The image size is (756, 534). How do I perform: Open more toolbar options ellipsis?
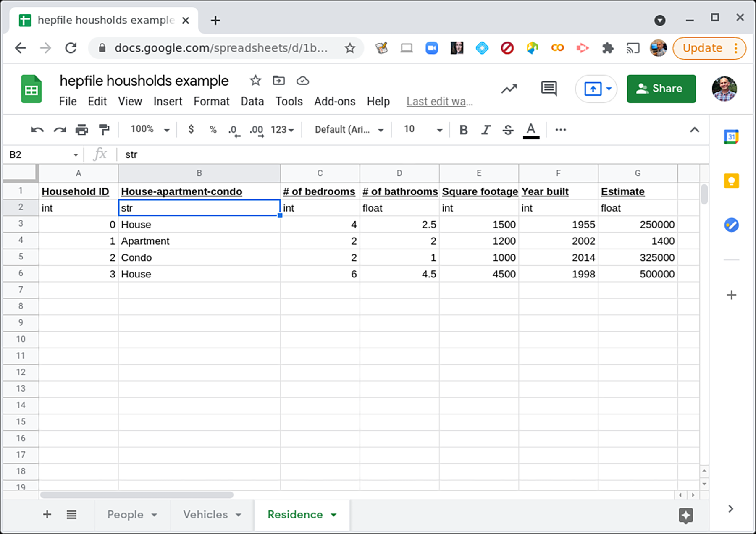[561, 130]
